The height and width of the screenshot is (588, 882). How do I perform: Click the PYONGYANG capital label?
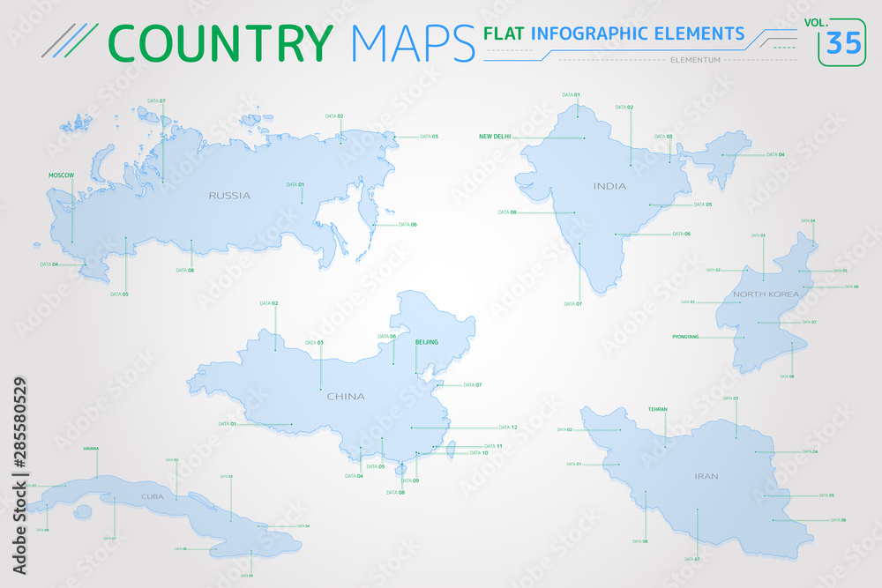pos(685,337)
